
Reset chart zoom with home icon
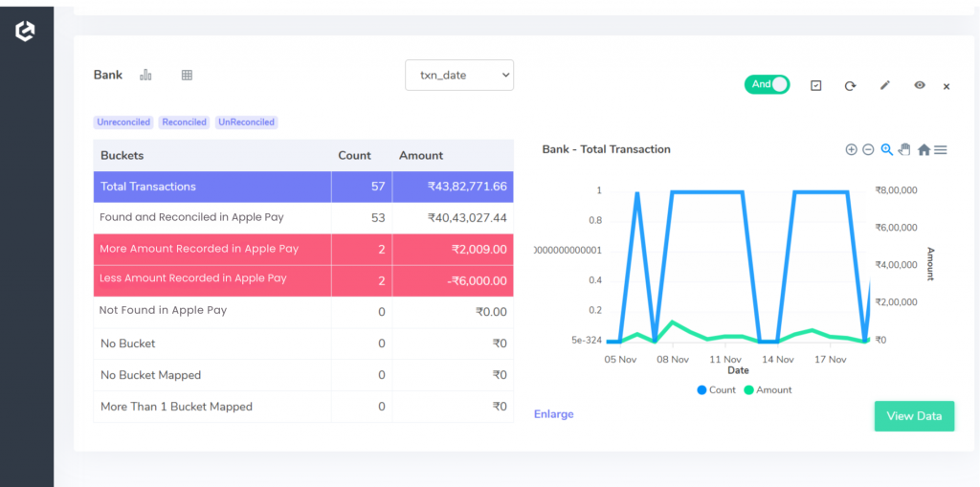tap(924, 149)
